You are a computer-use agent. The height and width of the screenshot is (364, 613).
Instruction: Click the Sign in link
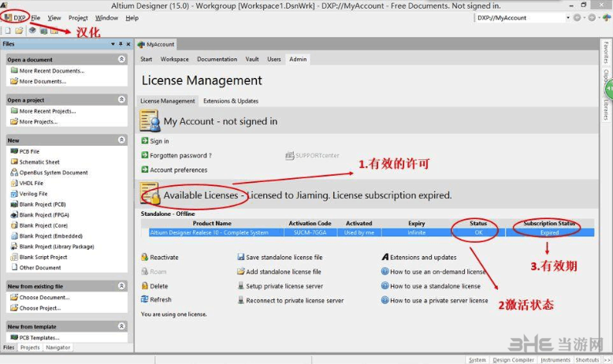[155, 141]
